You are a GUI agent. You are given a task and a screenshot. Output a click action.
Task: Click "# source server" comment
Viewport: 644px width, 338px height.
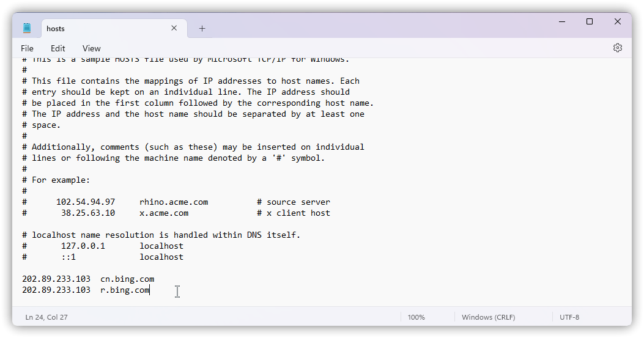pos(293,202)
